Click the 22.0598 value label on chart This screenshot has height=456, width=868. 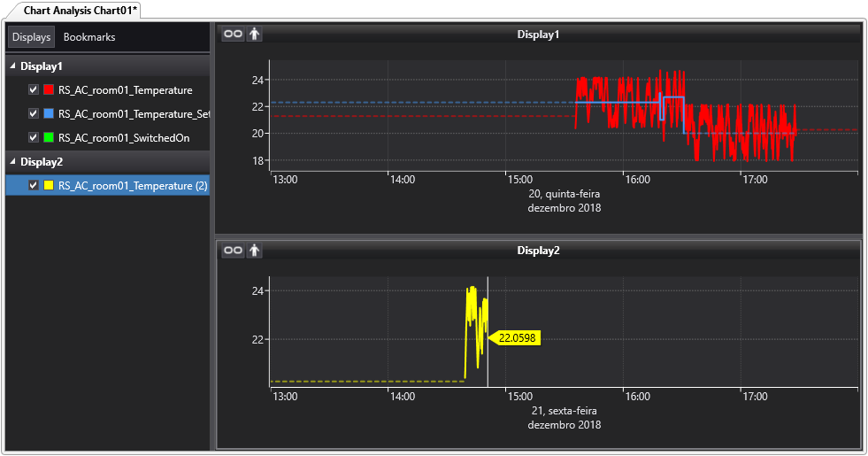pyautogui.click(x=518, y=337)
